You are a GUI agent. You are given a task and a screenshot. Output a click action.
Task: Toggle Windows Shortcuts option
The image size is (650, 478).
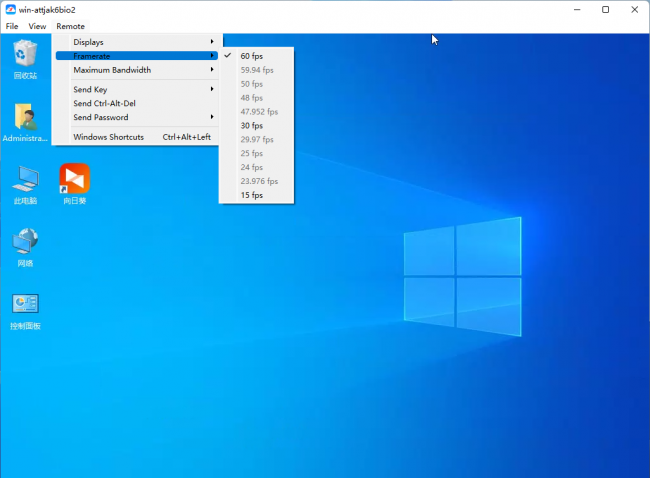[137, 137]
